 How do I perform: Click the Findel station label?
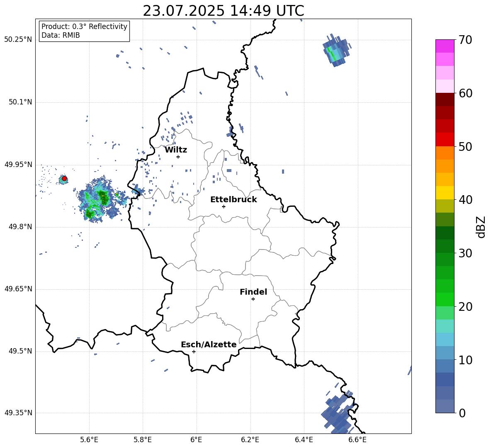253,292
